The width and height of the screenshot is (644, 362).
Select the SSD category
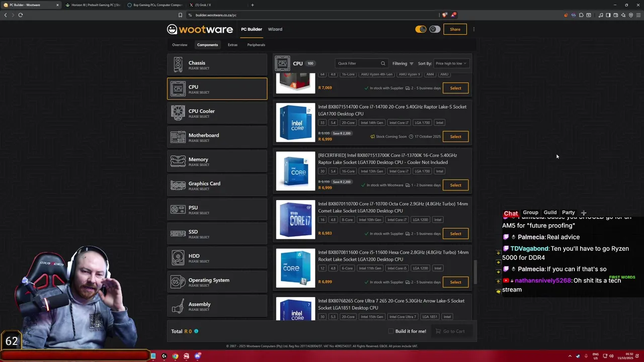pos(217,234)
